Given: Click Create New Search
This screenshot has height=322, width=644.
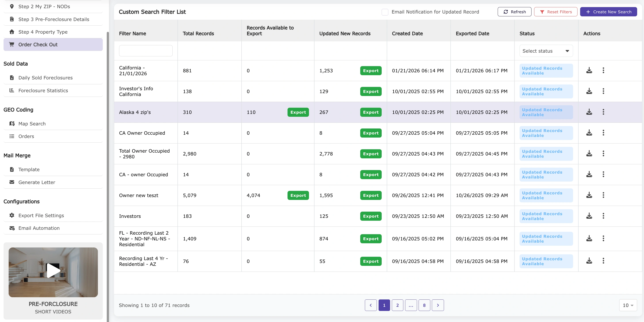Looking at the screenshot, I should click(608, 12).
